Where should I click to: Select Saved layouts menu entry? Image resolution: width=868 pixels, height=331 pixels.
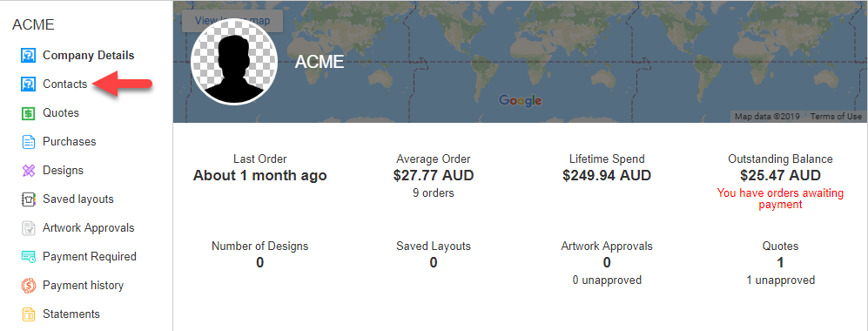click(78, 199)
